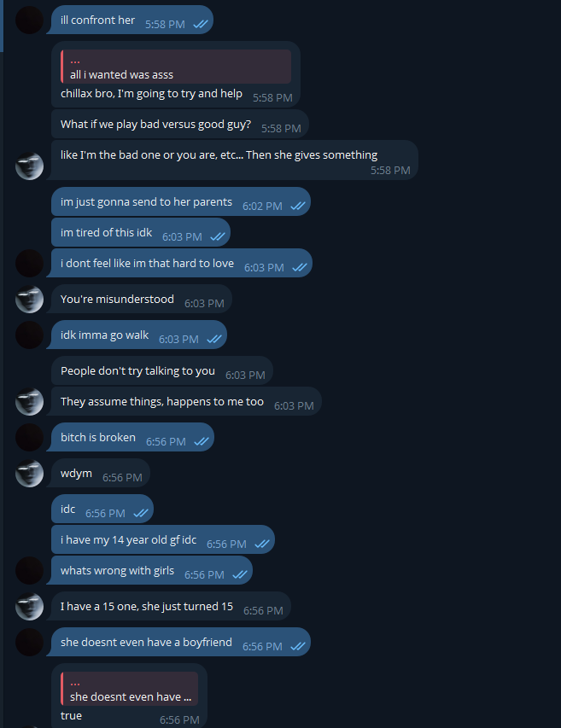This screenshot has width=561, height=728.
Task: Select "People don't try talking to you" message
Action: [x=137, y=371]
